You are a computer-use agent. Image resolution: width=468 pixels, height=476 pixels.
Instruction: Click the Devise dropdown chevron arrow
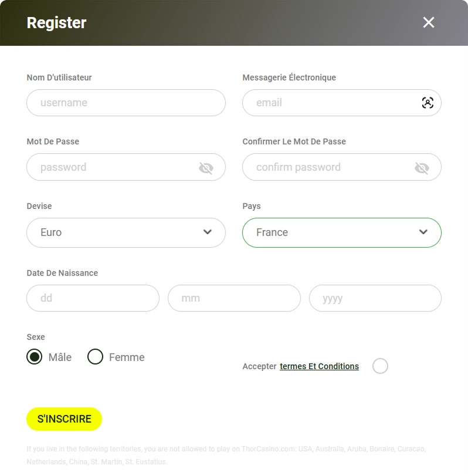(x=207, y=232)
